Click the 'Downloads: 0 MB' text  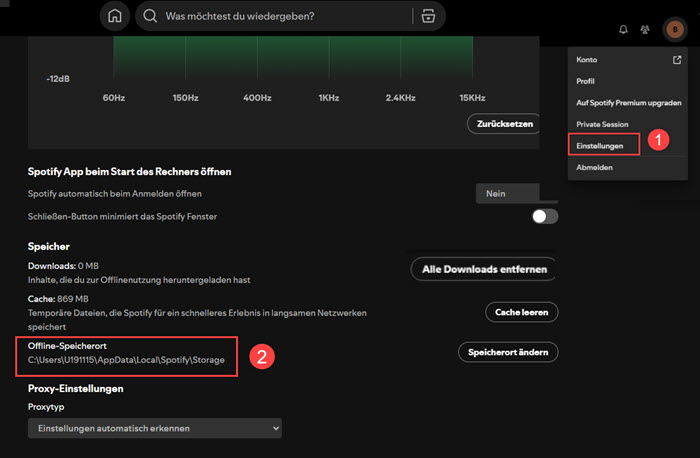(63, 266)
